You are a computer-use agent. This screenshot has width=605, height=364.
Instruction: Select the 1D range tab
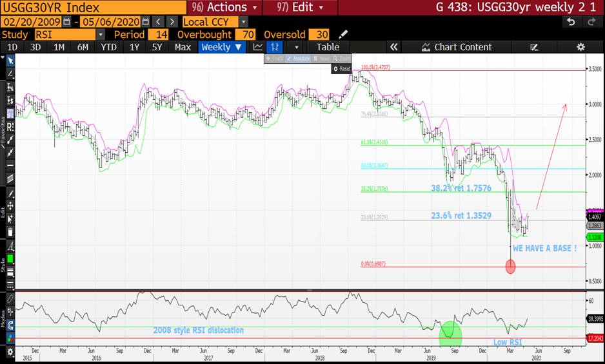(x=12, y=47)
